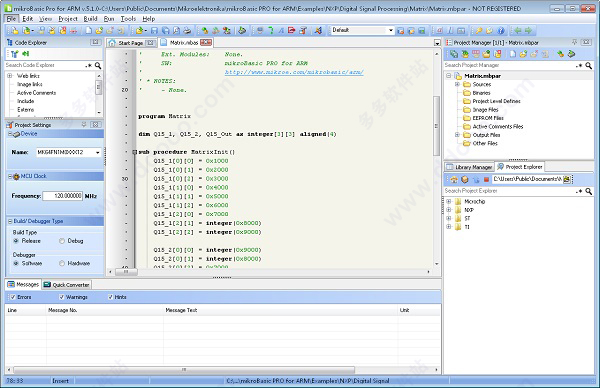Click the green back arrow icon

coord(518,30)
